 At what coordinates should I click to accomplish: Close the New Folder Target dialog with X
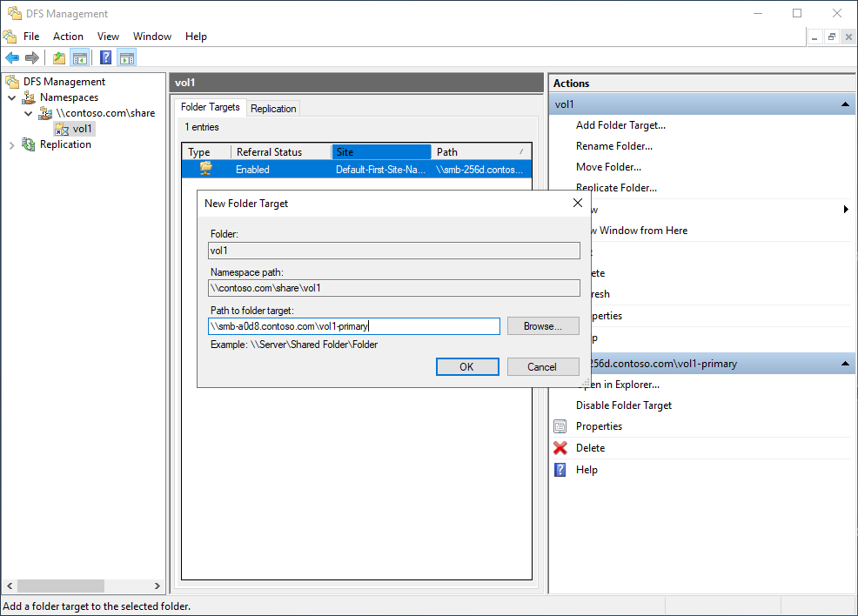(x=577, y=203)
